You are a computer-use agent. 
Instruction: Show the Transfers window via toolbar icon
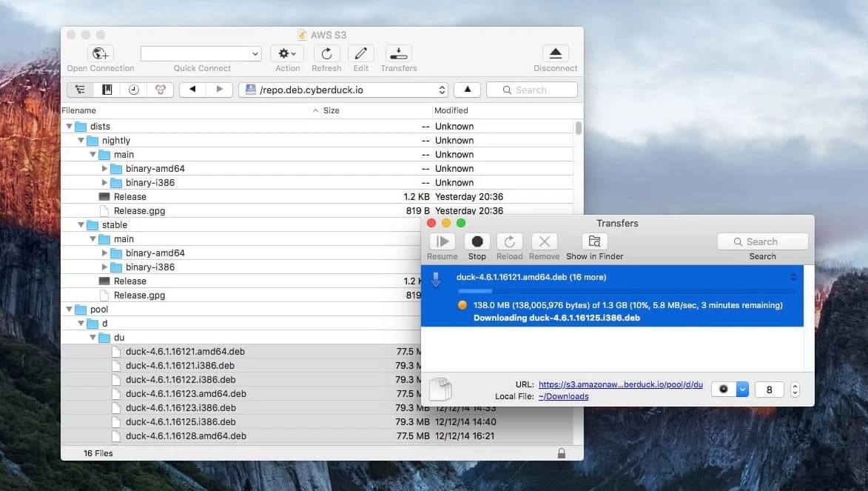398,54
